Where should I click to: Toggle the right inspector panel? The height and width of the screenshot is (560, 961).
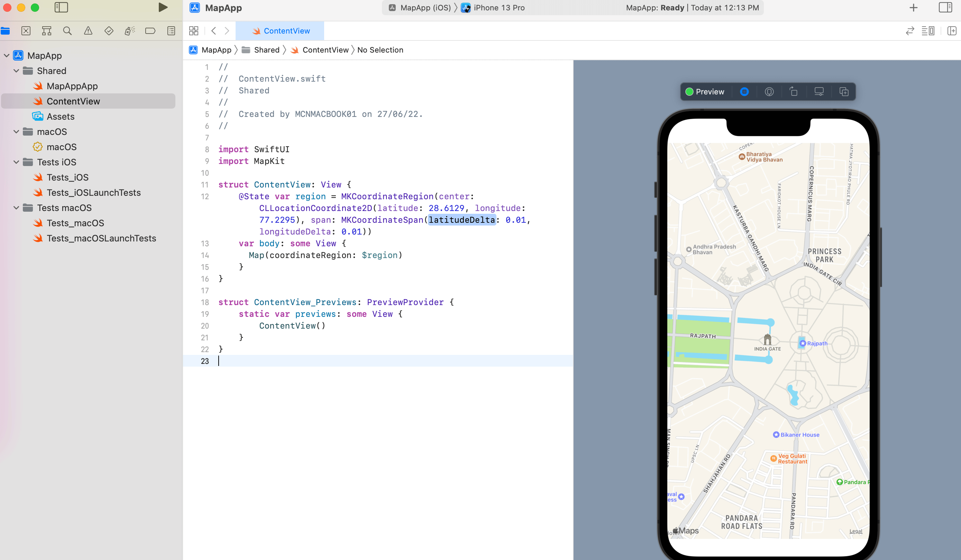945,8
